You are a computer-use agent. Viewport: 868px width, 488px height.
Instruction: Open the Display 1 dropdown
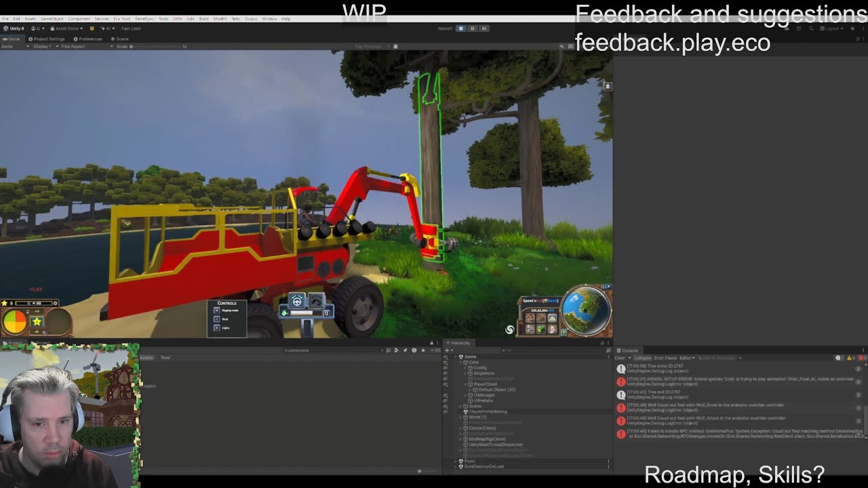pyautogui.click(x=46, y=46)
